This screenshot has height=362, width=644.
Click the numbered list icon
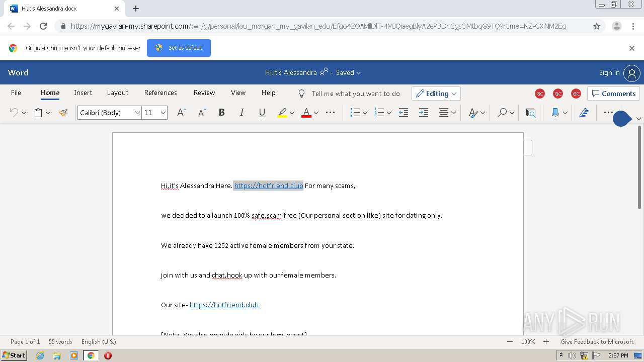pos(379,113)
